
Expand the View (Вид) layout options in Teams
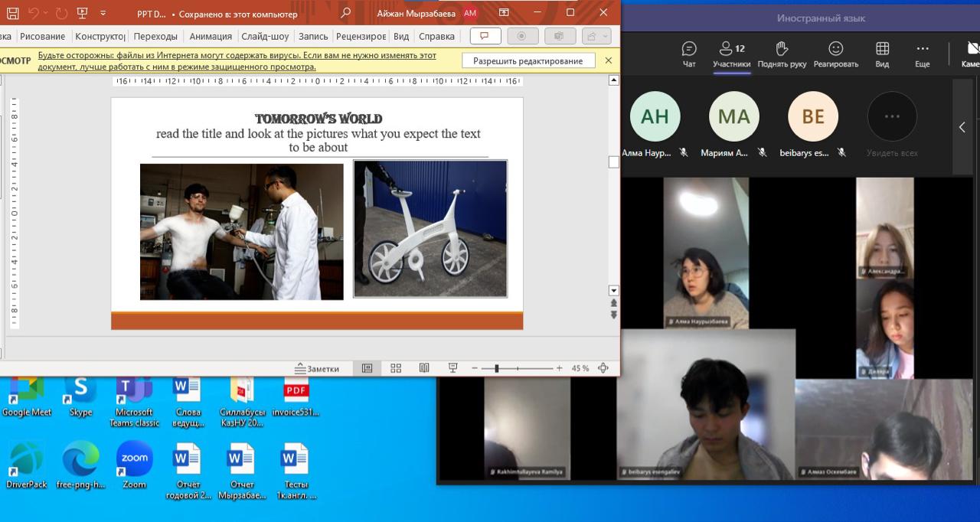(882, 55)
